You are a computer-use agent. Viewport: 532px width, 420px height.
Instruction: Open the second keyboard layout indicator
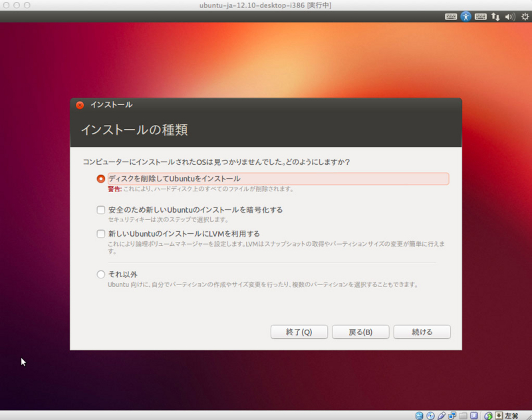click(x=480, y=17)
